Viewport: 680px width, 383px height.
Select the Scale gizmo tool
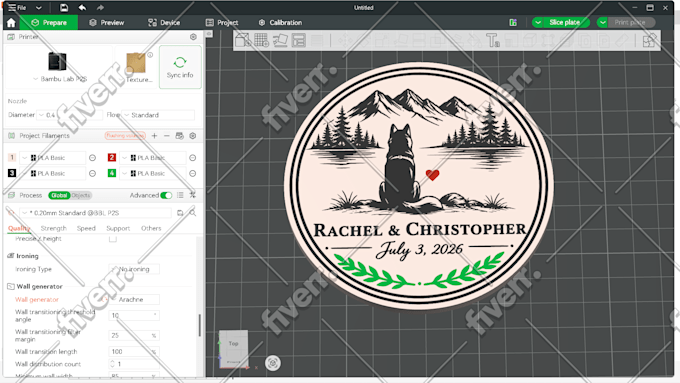point(382,40)
